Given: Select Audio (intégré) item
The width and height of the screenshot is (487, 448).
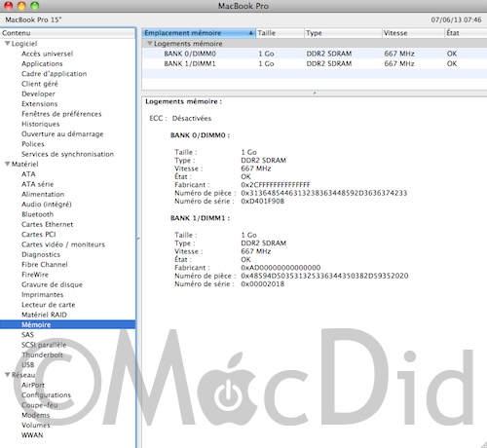Looking at the screenshot, I should [47, 205].
